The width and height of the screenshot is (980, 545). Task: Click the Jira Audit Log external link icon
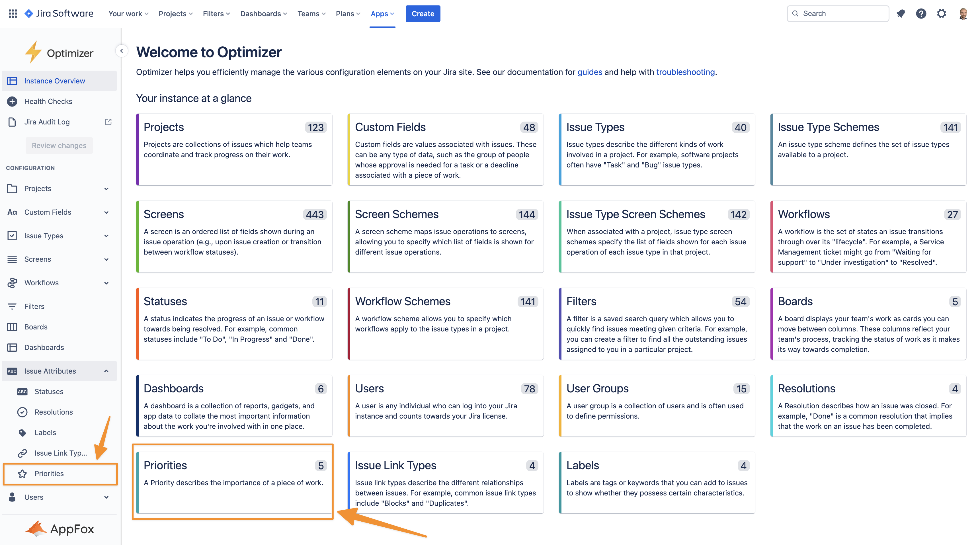pyautogui.click(x=108, y=122)
